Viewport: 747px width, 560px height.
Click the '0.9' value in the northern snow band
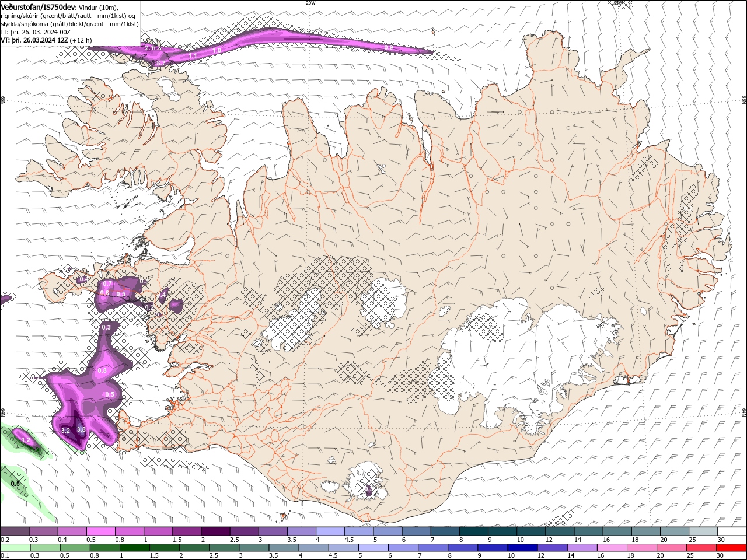pyautogui.click(x=389, y=47)
